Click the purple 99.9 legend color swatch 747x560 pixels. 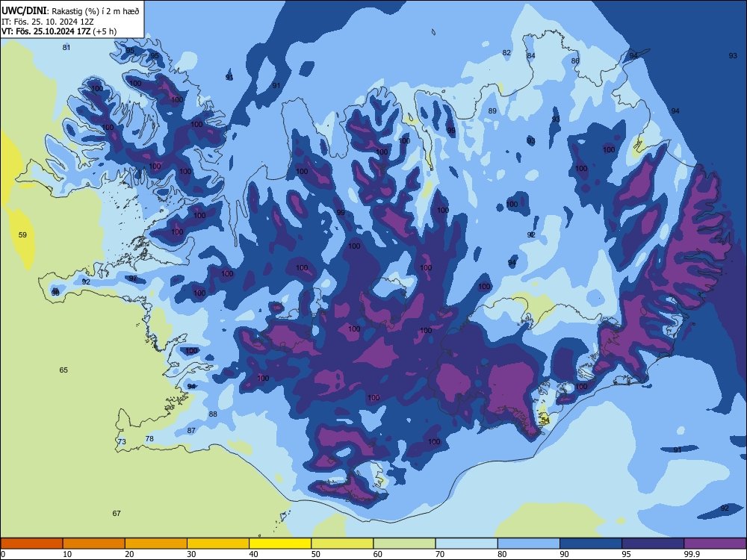point(715,544)
